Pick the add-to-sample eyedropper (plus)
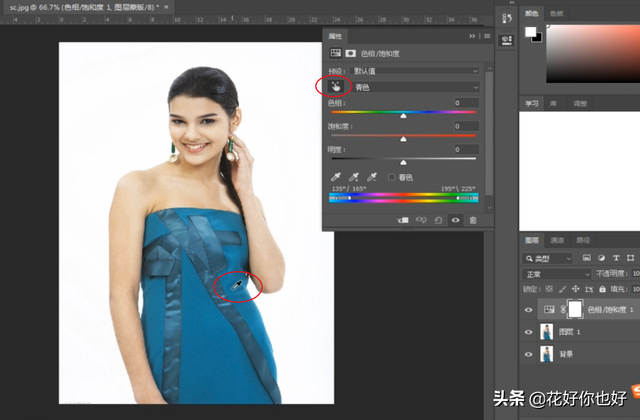Viewport: 640px width, 420px height. pos(353,177)
